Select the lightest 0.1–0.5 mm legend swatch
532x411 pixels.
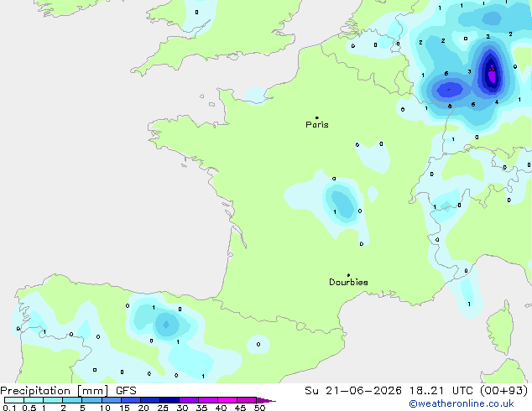[x=14, y=400]
